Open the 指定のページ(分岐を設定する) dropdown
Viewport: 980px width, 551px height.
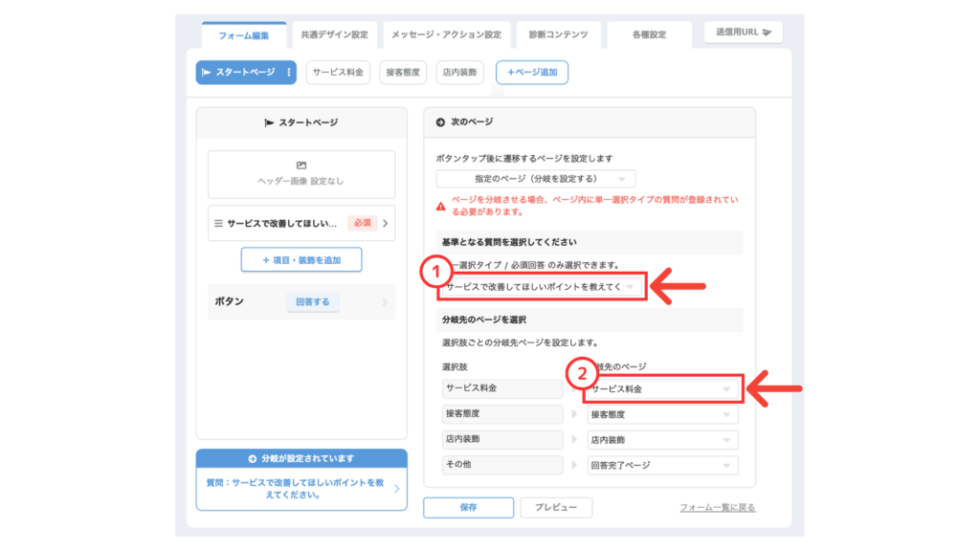click(x=535, y=179)
